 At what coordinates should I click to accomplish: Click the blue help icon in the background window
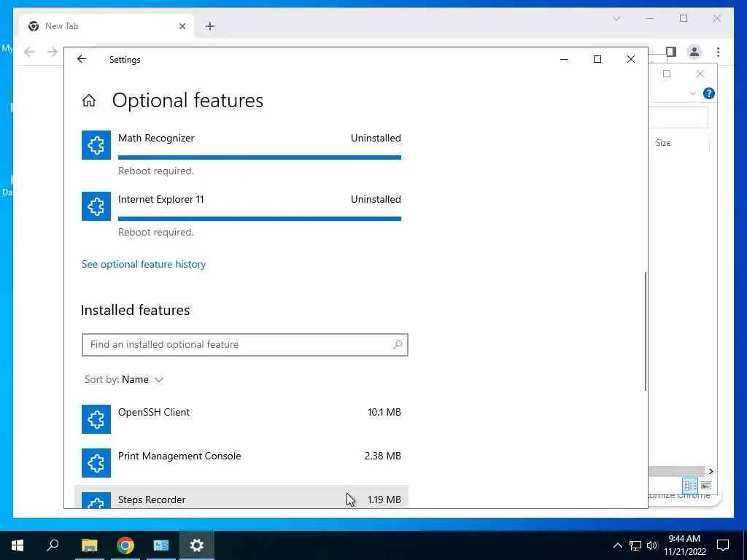pyautogui.click(x=709, y=93)
